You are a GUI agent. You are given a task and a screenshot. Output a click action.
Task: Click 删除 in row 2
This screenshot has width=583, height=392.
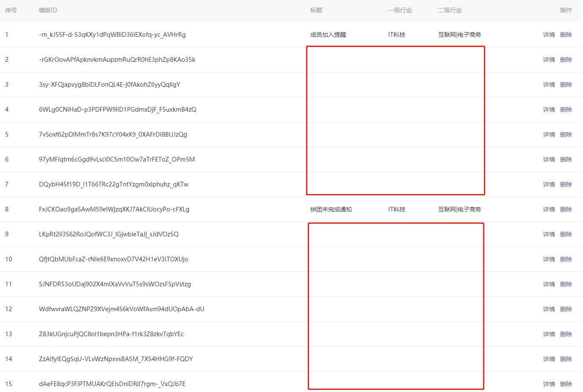point(566,60)
